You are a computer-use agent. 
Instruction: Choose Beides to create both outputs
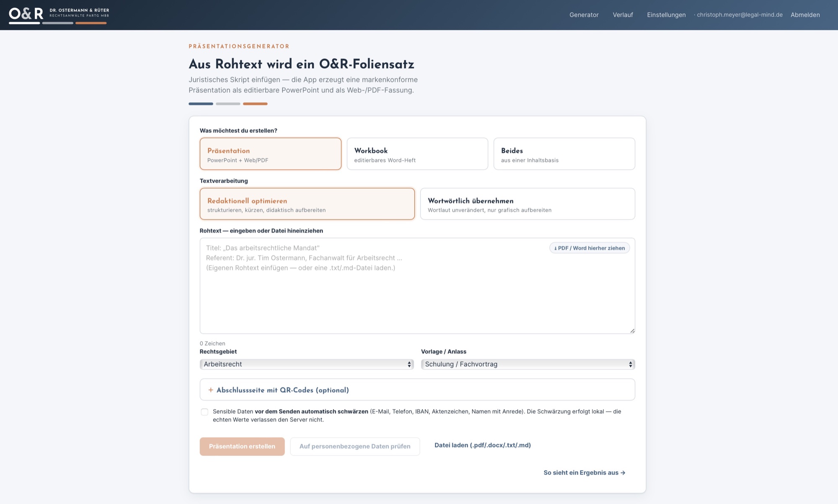pyautogui.click(x=564, y=154)
